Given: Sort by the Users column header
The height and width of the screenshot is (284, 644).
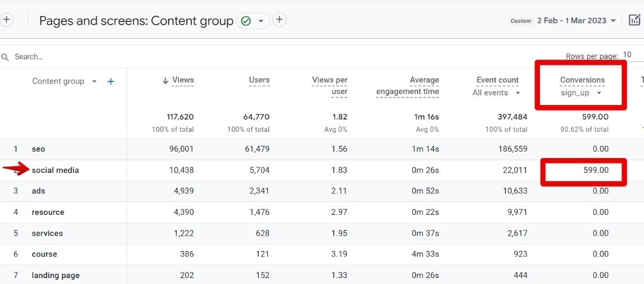Looking at the screenshot, I should coord(259,80).
